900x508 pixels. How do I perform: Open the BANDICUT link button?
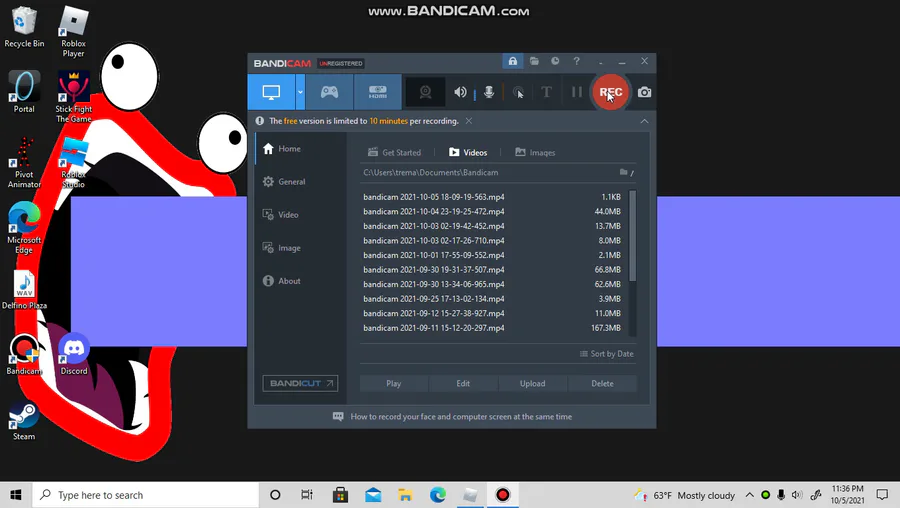pyautogui.click(x=300, y=383)
